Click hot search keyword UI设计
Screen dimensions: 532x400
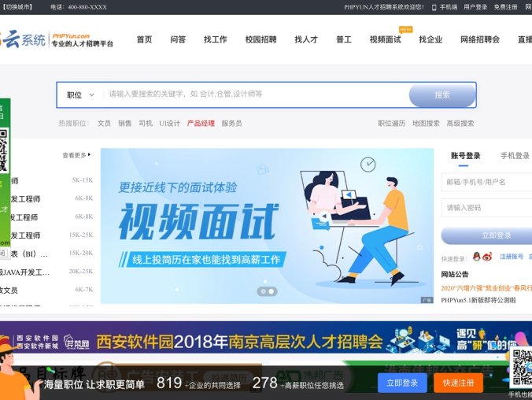(170, 124)
